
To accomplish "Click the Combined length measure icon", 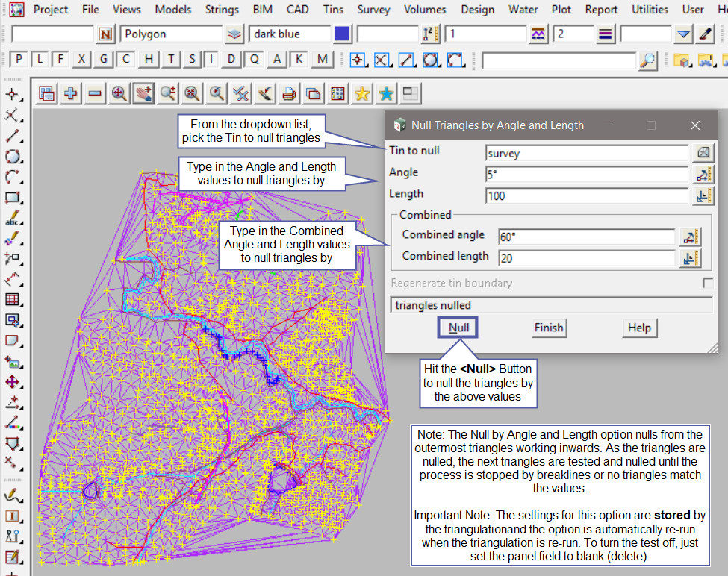I will click(x=691, y=258).
